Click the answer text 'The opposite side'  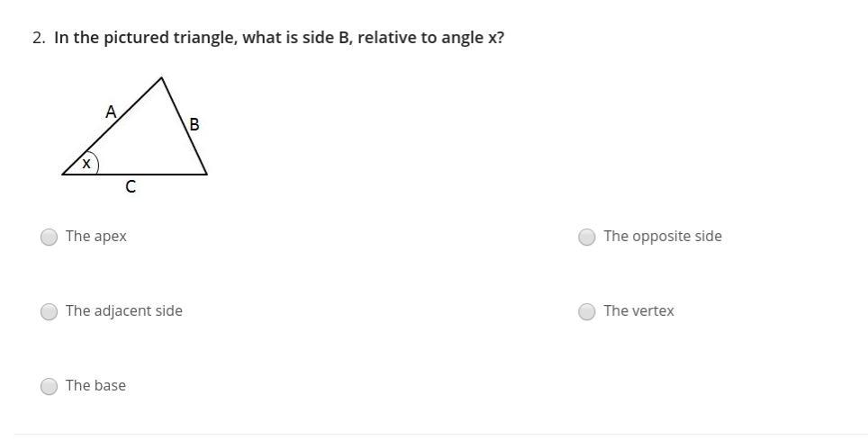pyautogui.click(x=663, y=237)
